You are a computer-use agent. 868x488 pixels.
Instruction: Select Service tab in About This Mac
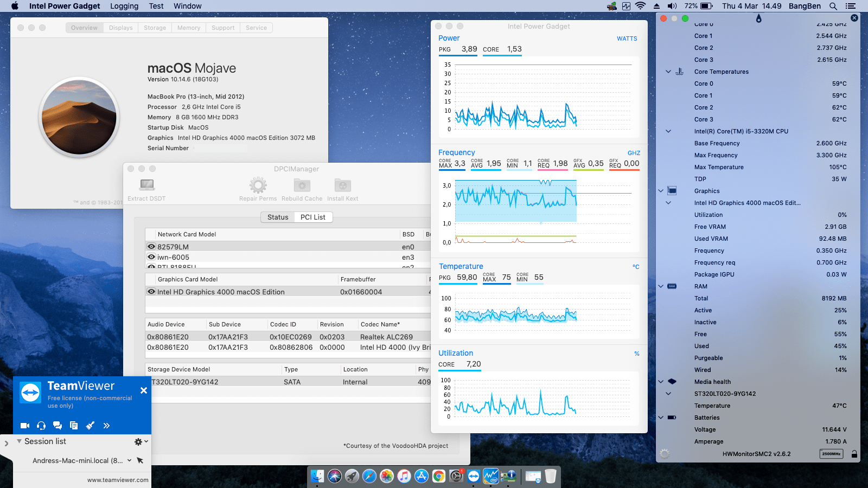pyautogui.click(x=256, y=28)
